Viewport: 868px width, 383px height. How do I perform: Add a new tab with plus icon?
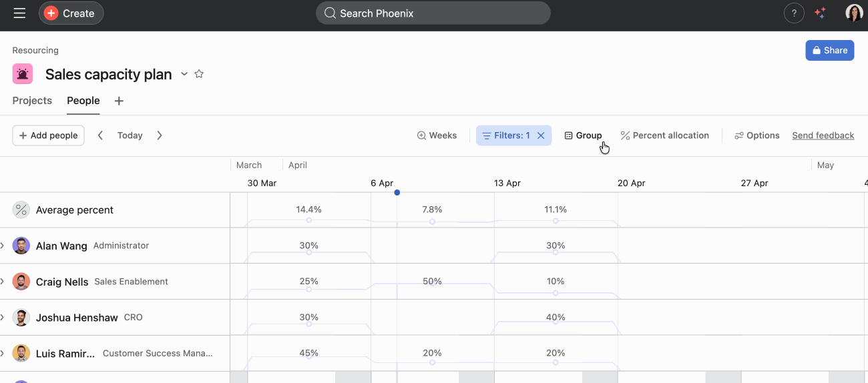[119, 101]
